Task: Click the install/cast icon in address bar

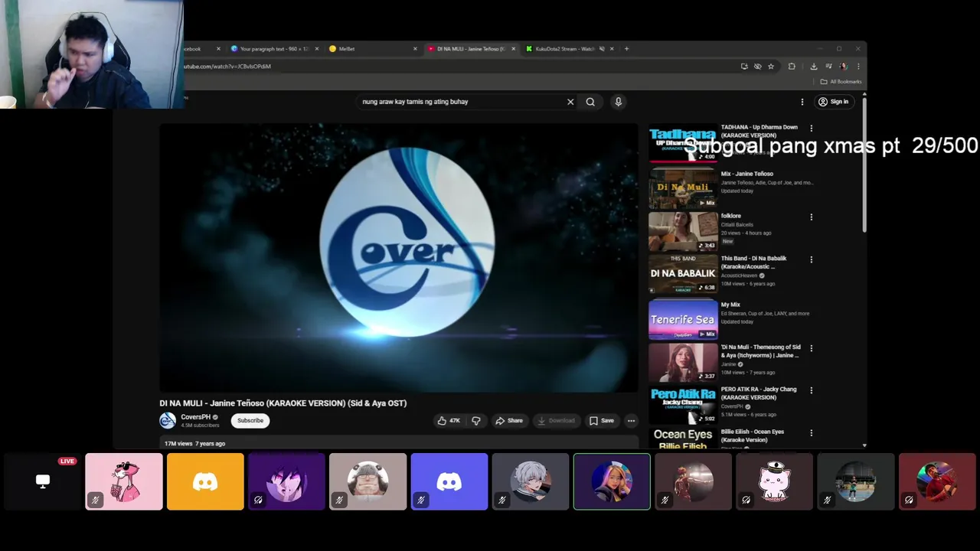Action: pos(744,67)
